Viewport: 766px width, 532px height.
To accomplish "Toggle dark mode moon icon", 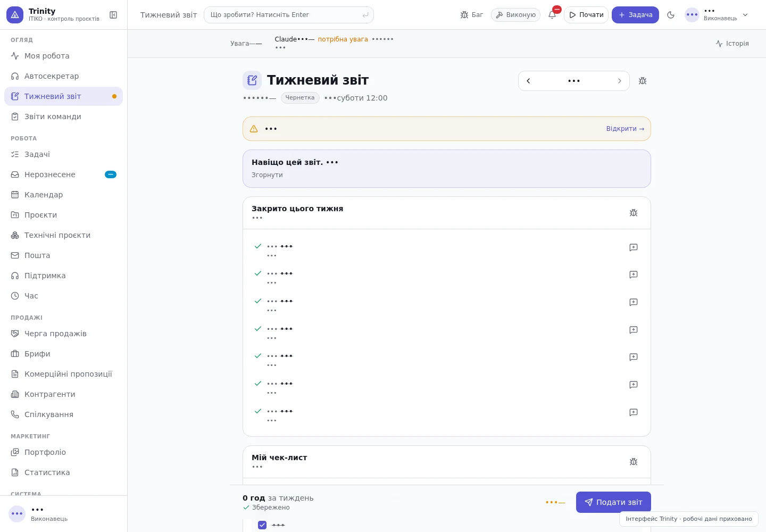I will click(671, 15).
